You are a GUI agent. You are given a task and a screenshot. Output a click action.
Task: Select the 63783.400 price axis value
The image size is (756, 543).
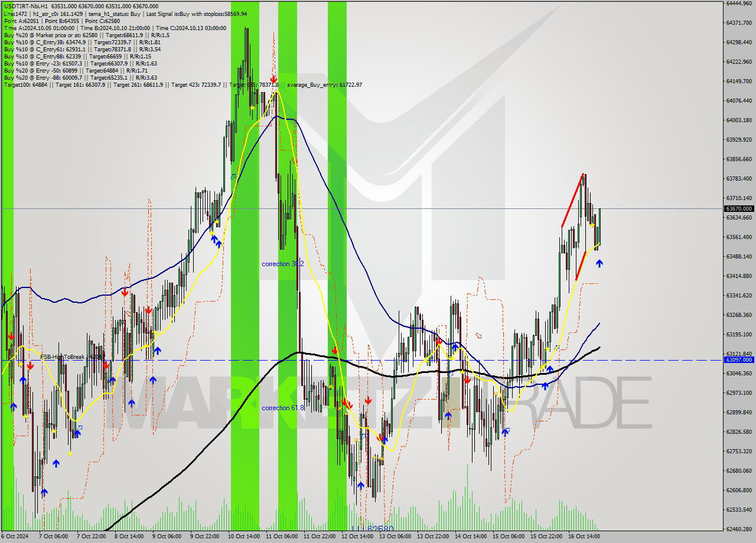tap(739, 178)
